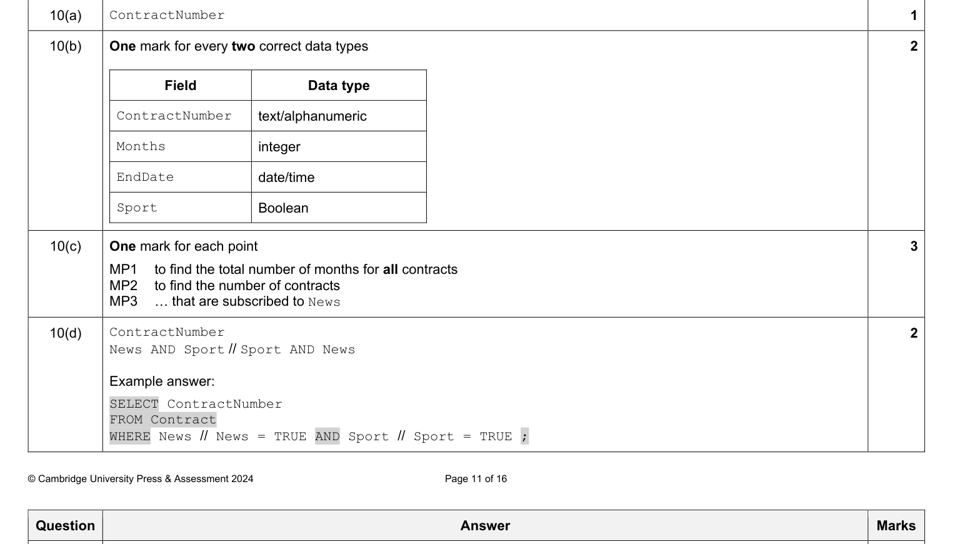Click marks value 2 for 10(b)
The image size is (980, 544).
914,46
